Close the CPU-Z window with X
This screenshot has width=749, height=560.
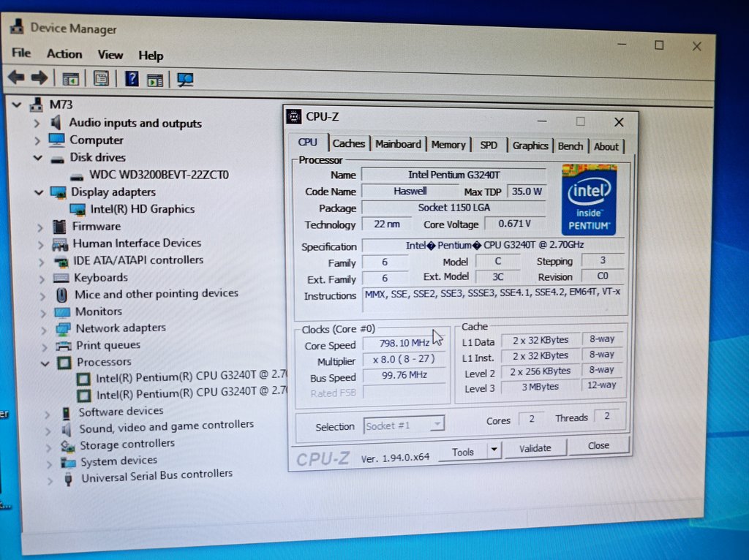point(619,122)
